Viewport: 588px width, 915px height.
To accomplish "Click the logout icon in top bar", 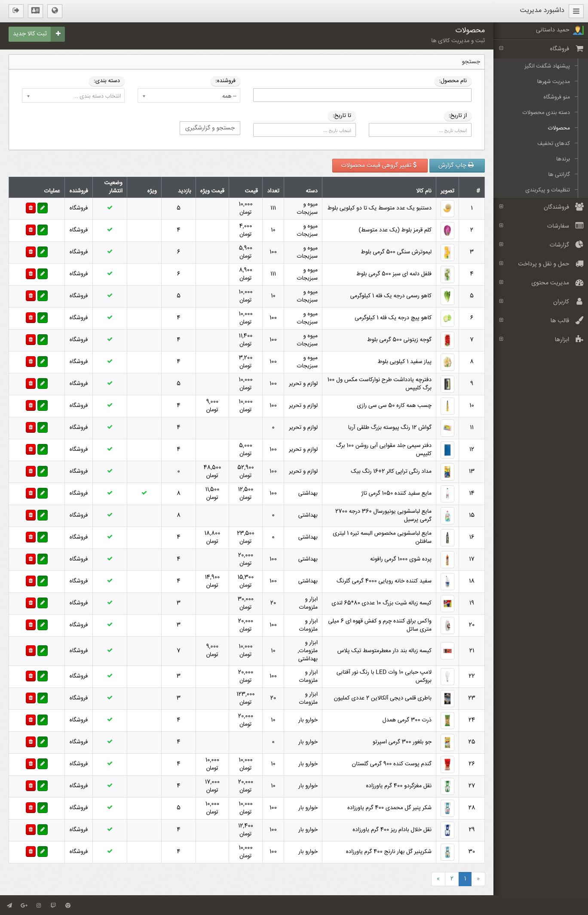I will click(16, 11).
